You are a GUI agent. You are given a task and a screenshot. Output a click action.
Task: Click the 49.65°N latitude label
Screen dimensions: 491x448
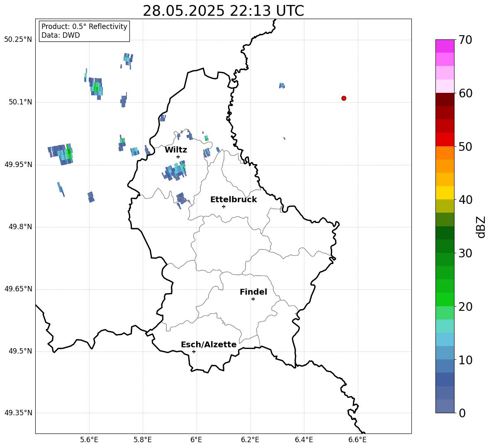pyautogui.click(x=18, y=289)
